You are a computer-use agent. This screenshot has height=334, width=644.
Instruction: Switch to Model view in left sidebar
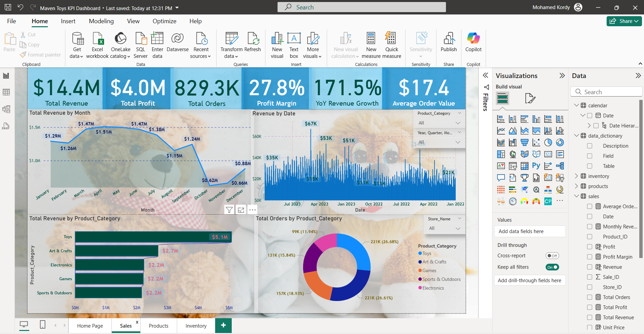pyautogui.click(x=6, y=109)
